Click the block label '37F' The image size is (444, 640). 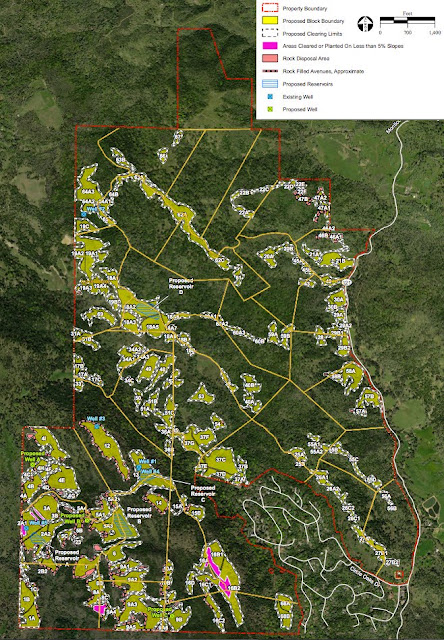click(x=204, y=437)
